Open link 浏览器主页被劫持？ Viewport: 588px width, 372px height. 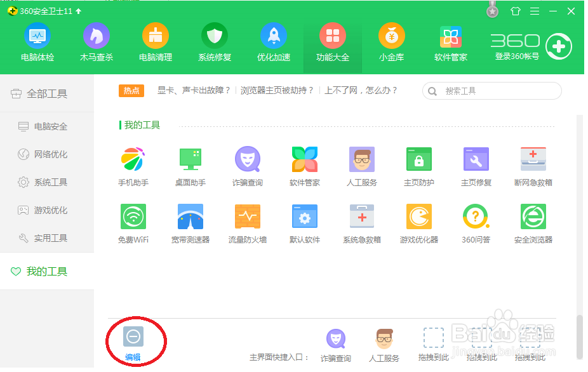[277, 90]
